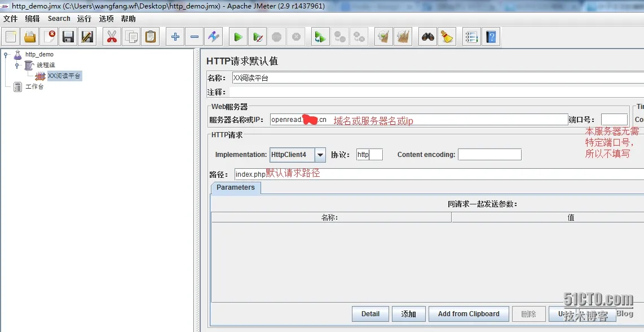This screenshot has height=332, width=644.
Task: Click the greyed Stop test icon
Action: [276, 37]
